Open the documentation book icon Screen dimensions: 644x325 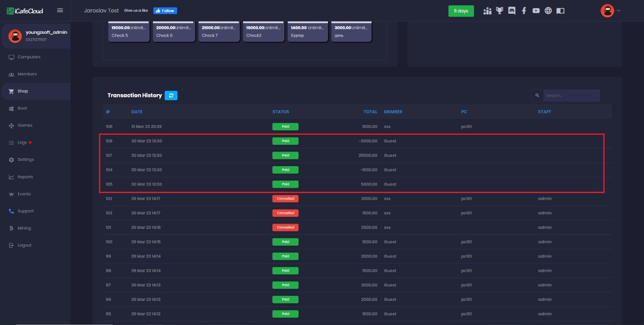tap(560, 11)
